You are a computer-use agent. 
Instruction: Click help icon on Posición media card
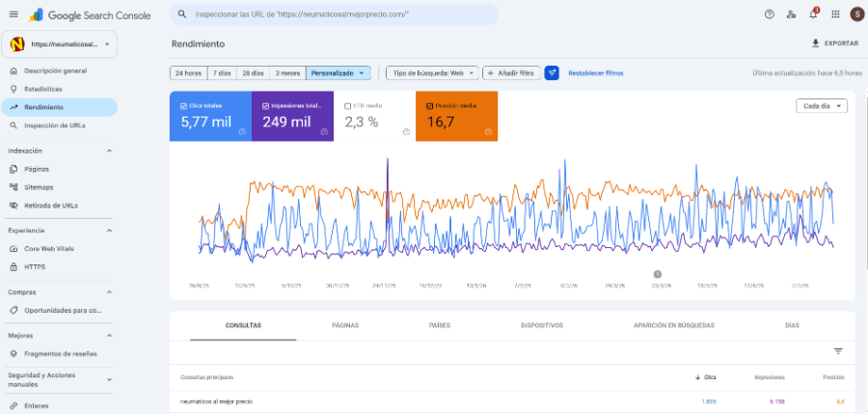[488, 132]
